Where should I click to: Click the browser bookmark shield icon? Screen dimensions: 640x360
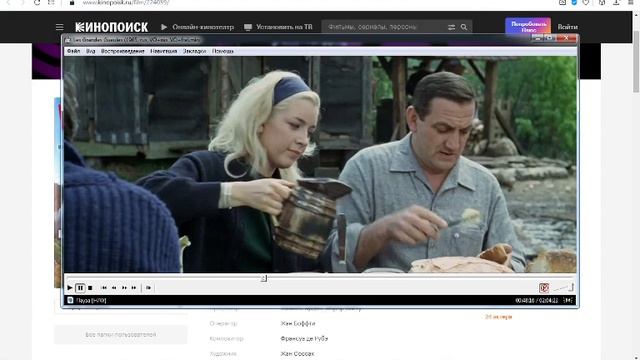pos(574,2)
